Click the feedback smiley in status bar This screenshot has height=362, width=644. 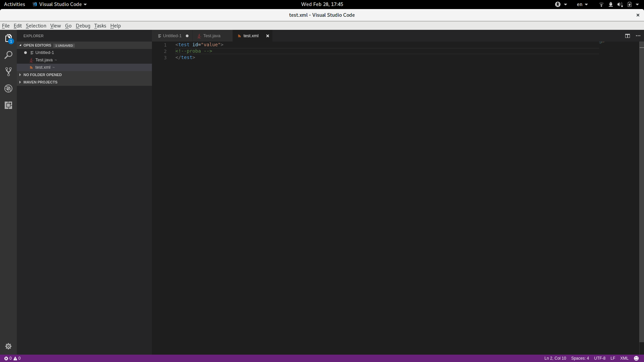pos(636,358)
